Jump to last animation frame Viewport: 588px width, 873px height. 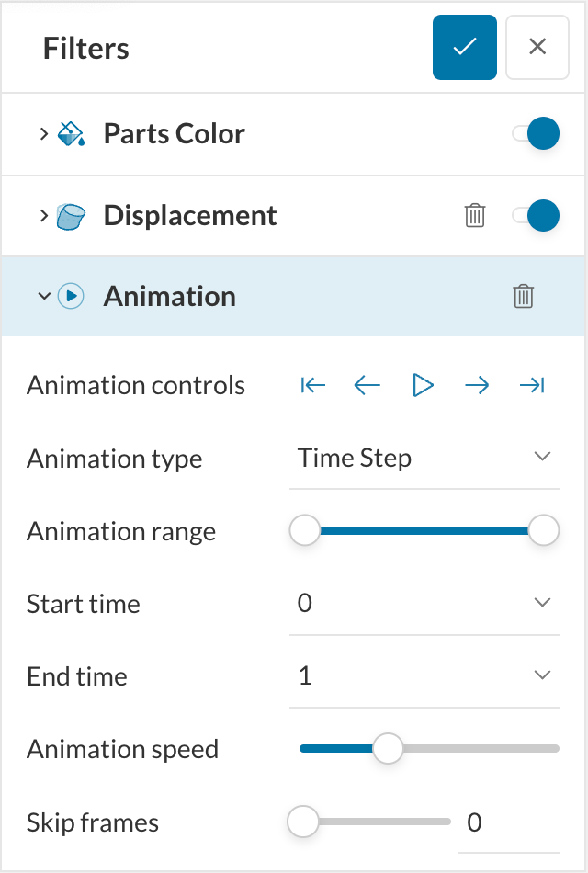tap(532, 386)
